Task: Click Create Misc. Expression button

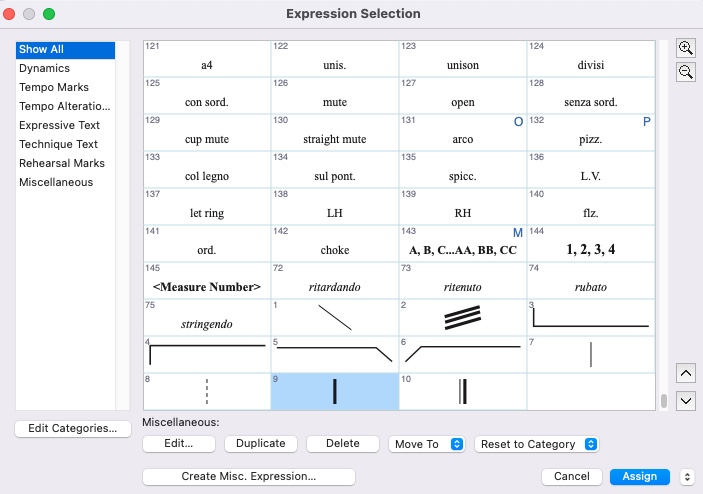Action: pos(248,477)
